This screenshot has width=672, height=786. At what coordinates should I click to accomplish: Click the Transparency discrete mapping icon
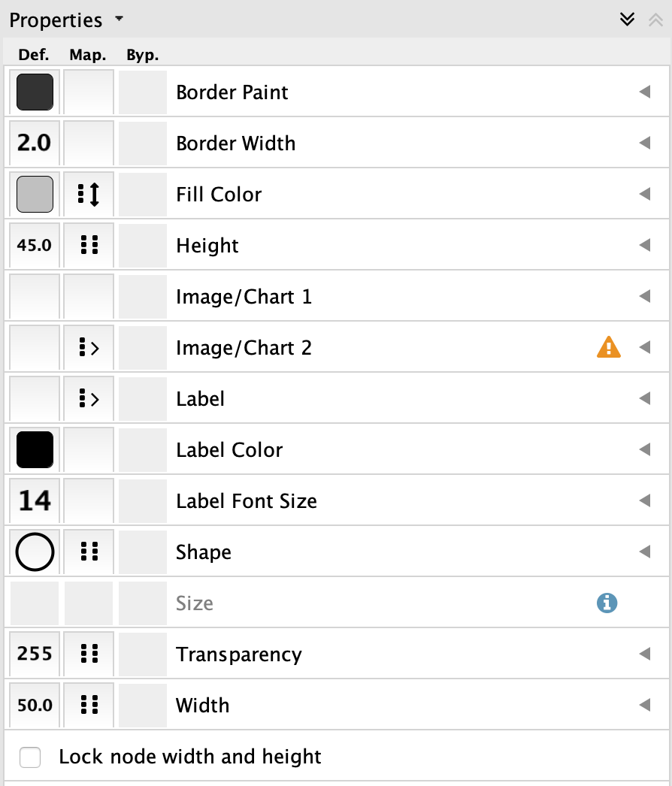(x=89, y=654)
